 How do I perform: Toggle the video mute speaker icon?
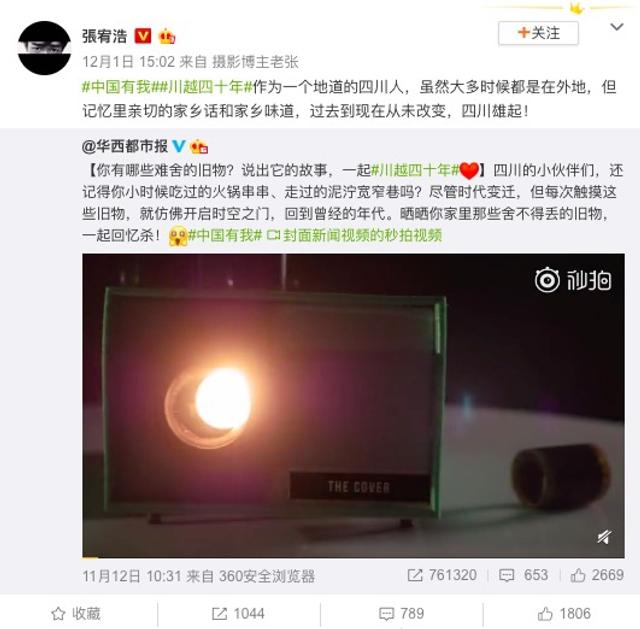coord(604,537)
